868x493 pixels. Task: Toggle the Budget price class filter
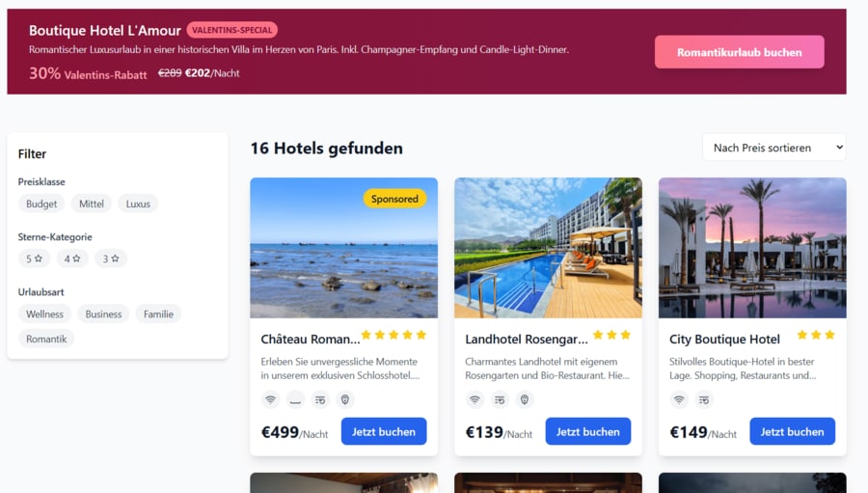pyautogui.click(x=41, y=204)
